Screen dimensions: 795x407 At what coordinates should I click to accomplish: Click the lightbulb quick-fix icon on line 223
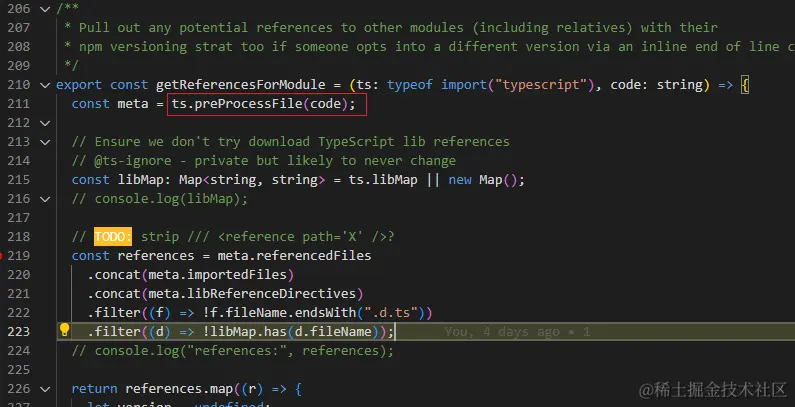pyautogui.click(x=64, y=330)
